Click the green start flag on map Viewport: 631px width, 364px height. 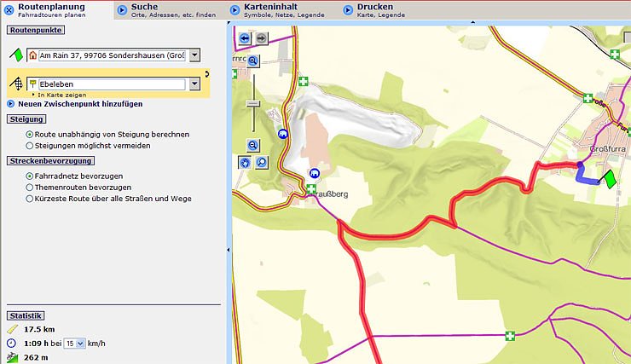[610, 178]
